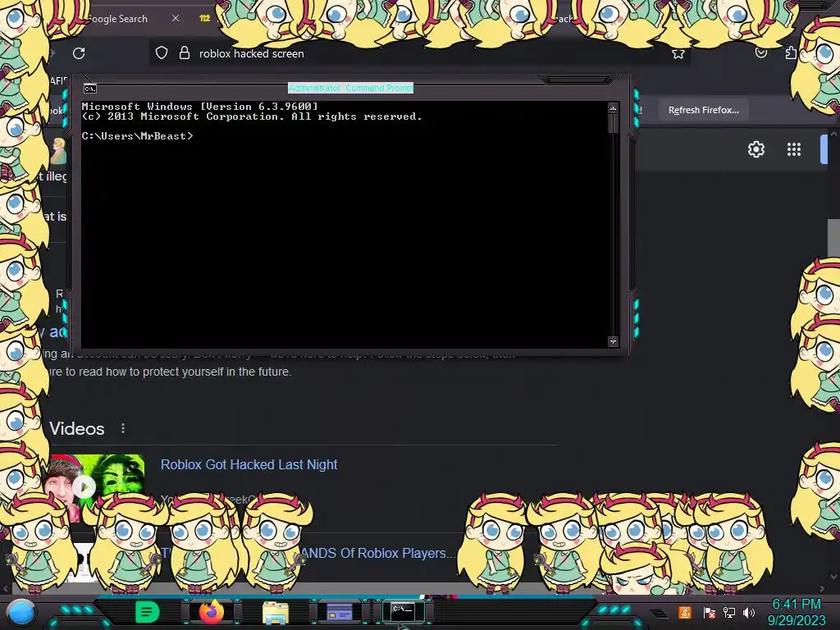This screenshot has height=630, width=840.
Task: Click Command Prompt scroll up arrow
Action: (613, 108)
